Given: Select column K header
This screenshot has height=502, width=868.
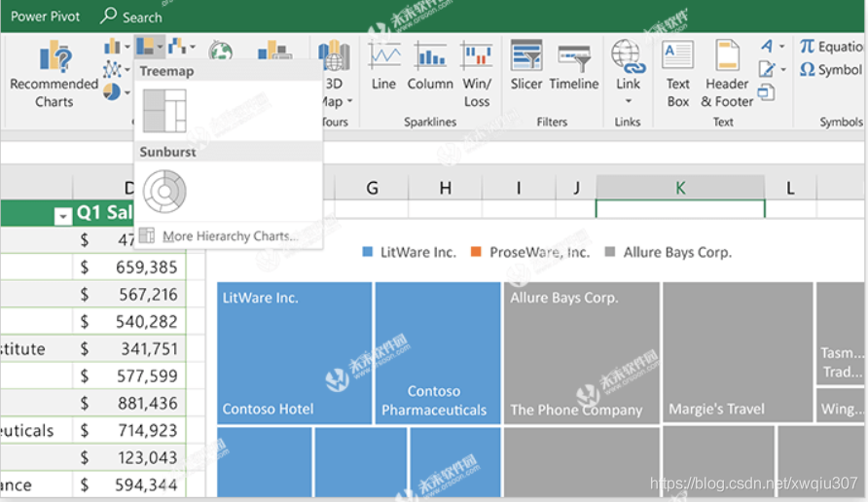Looking at the screenshot, I should [680, 188].
